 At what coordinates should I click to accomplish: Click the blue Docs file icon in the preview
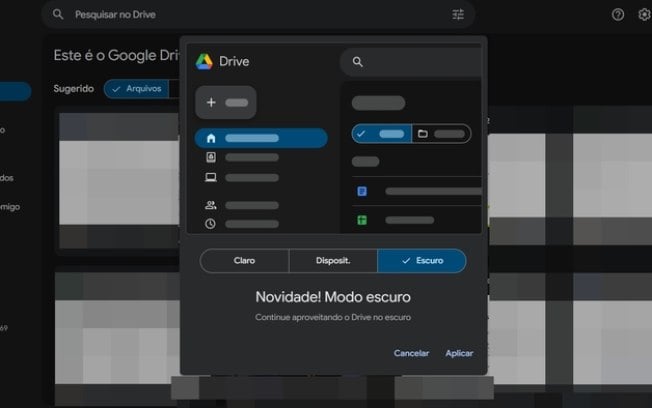[362, 191]
